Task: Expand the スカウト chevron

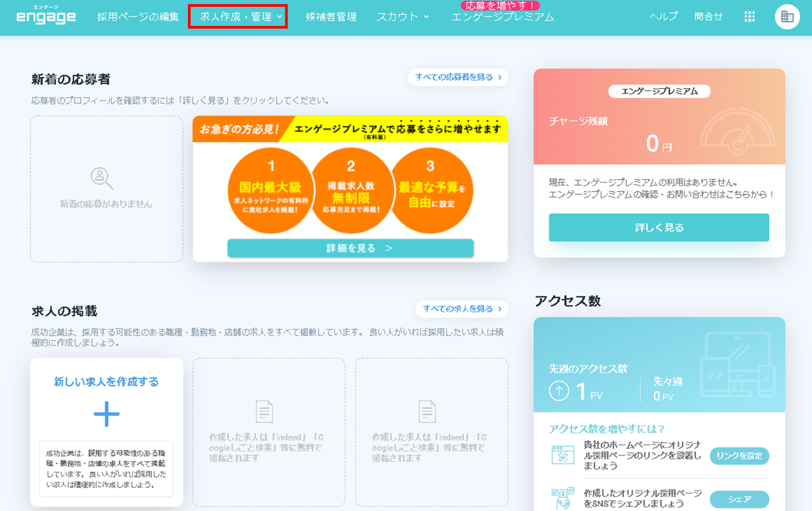Action: [426, 17]
